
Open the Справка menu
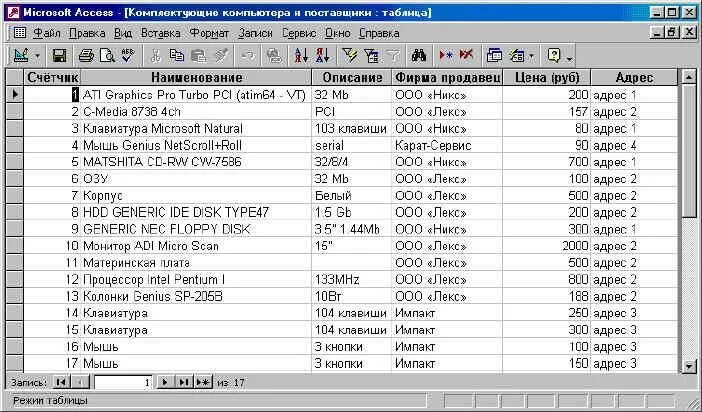click(x=379, y=33)
